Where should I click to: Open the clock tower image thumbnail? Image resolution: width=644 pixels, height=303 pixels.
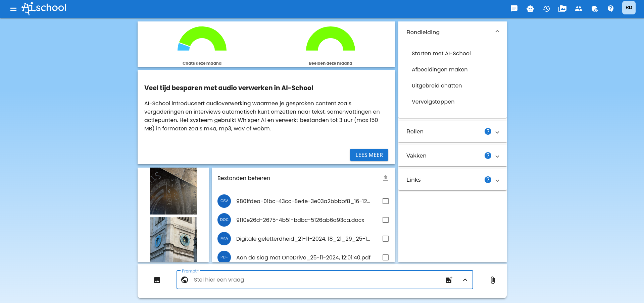[173, 239]
